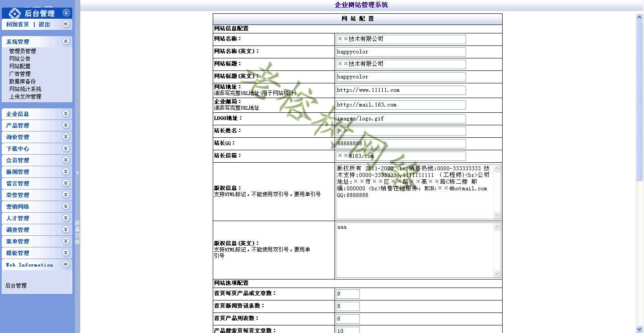Screen dimensions: 644x333
Task: Expand the 荣誉管理 section
Action: pos(66,195)
